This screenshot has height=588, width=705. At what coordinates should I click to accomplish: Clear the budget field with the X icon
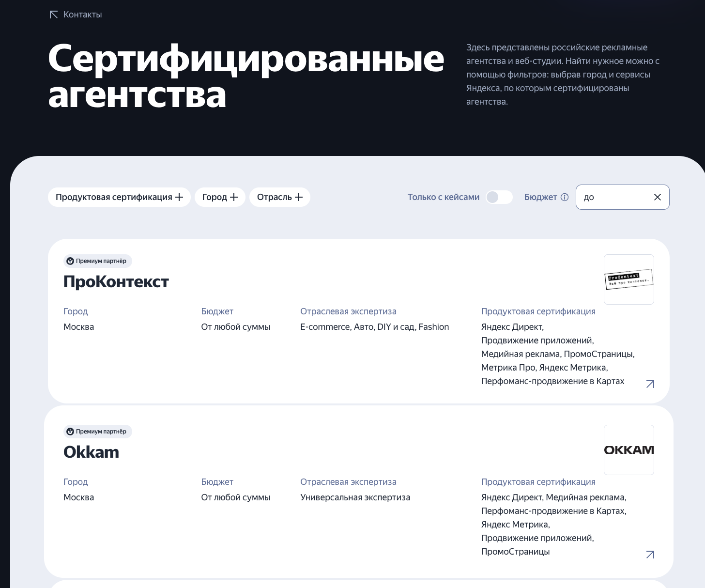point(658,197)
